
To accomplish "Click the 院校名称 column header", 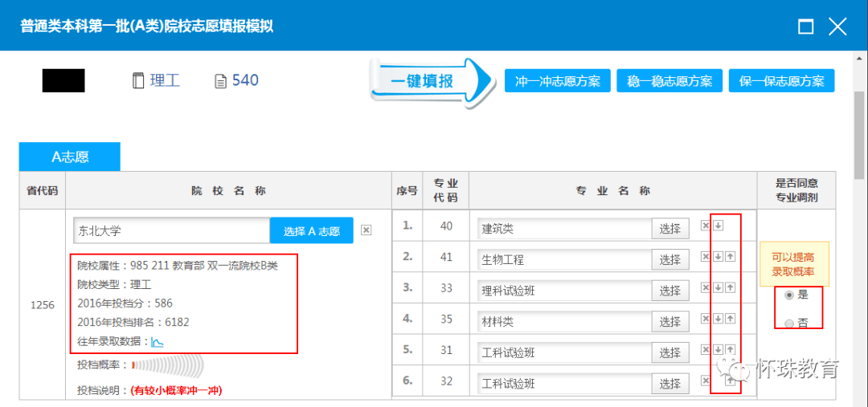I will point(228,191).
